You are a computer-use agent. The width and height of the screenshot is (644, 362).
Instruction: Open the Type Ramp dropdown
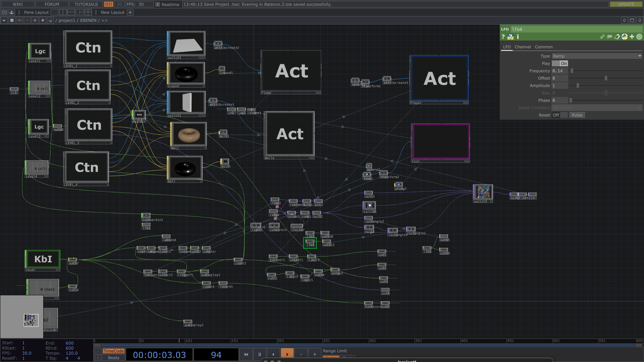pos(597,56)
